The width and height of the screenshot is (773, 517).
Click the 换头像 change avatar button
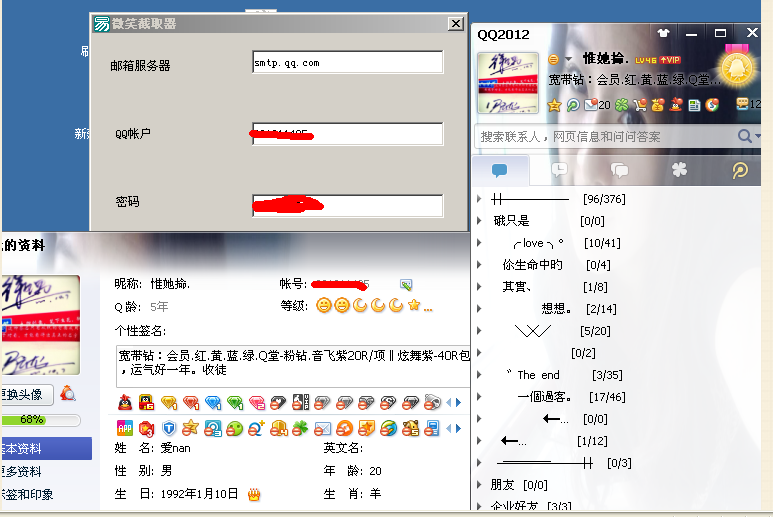point(27,394)
